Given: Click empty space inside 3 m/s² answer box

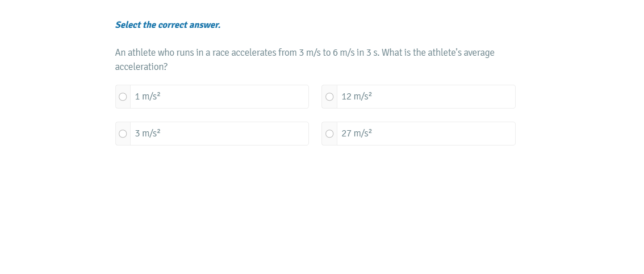Looking at the screenshot, I should [x=239, y=134].
